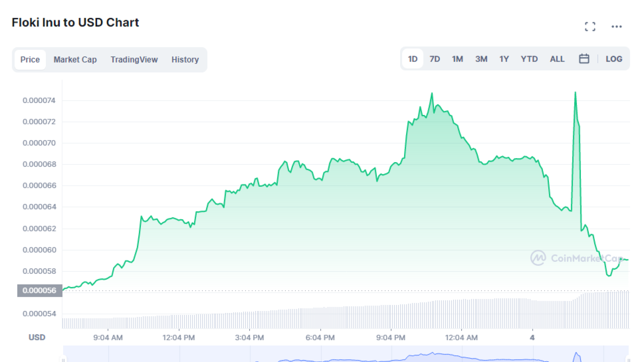The height and width of the screenshot is (362, 644).
Task: Select the YTD time range
Action: coord(529,59)
